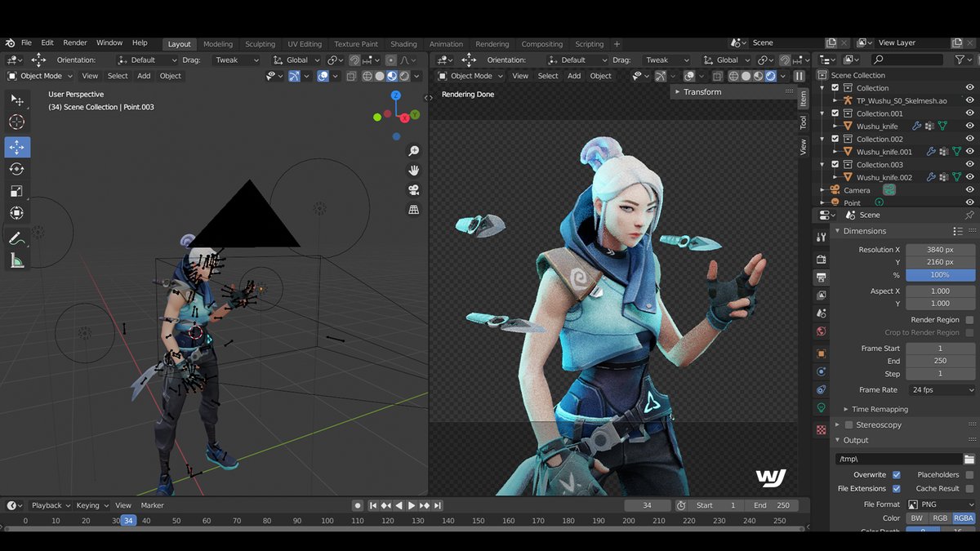Open the View Layer properties tab icon
Screen dimensions: 980x551
[x=822, y=295]
